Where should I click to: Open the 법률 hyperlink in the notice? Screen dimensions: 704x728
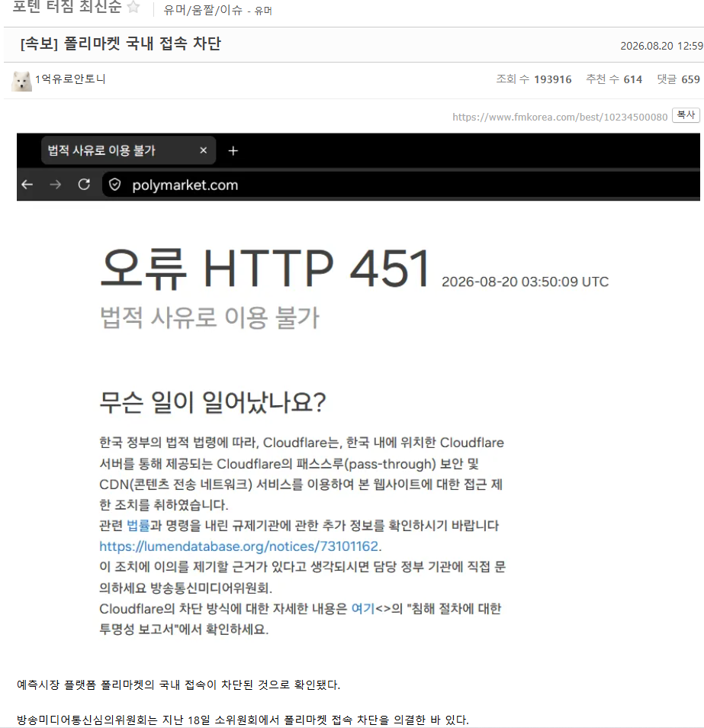[x=138, y=526]
